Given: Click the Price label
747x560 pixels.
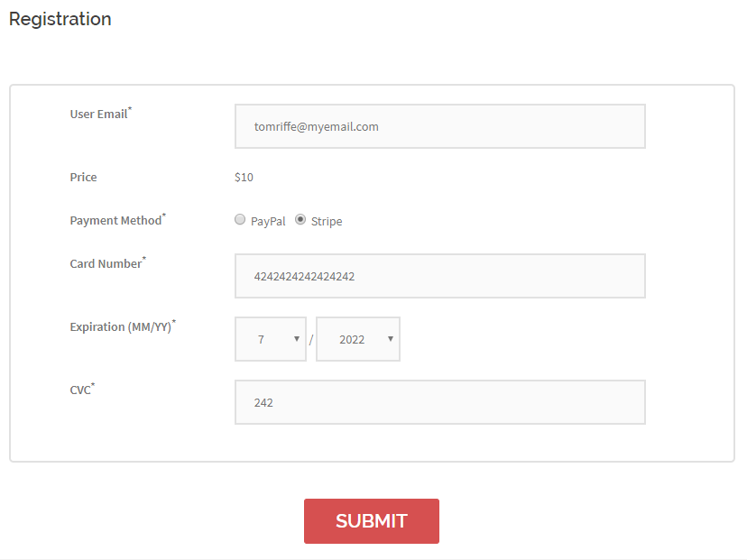Looking at the screenshot, I should pyautogui.click(x=83, y=178).
